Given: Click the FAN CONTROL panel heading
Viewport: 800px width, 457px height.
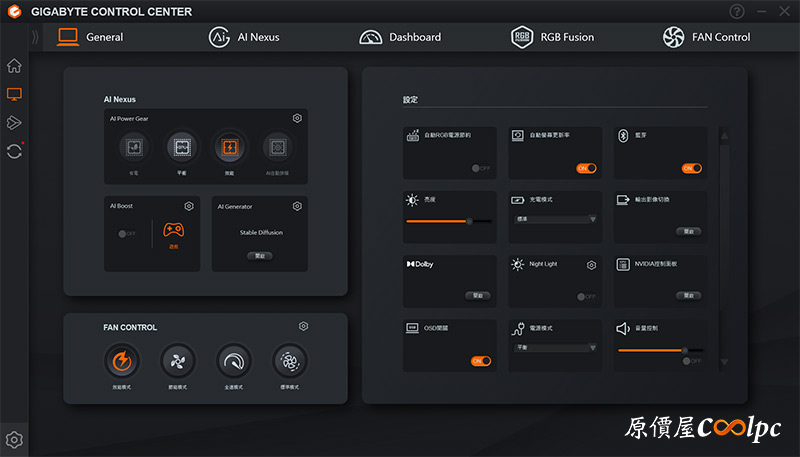Looking at the screenshot, I should [130, 327].
